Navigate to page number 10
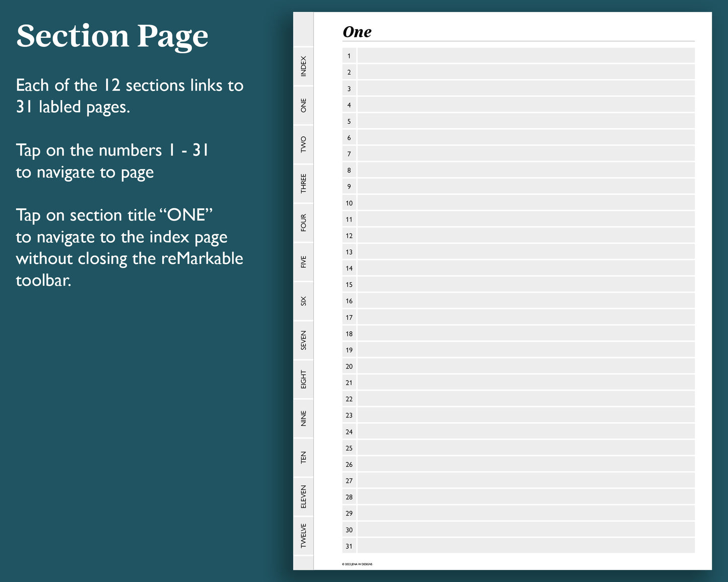The height and width of the screenshot is (582, 728). [x=349, y=203]
